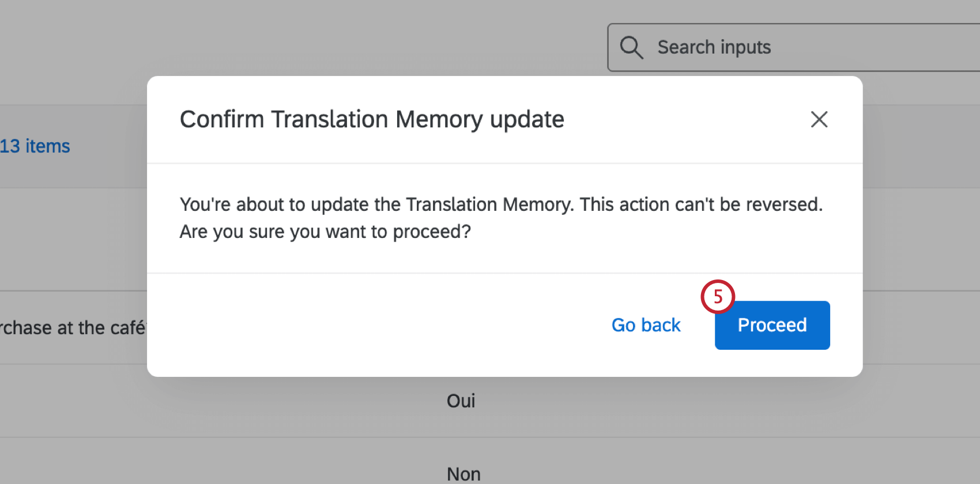The height and width of the screenshot is (484, 980).
Task: Proceed with the irreversible TM update
Action: click(x=772, y=325)
